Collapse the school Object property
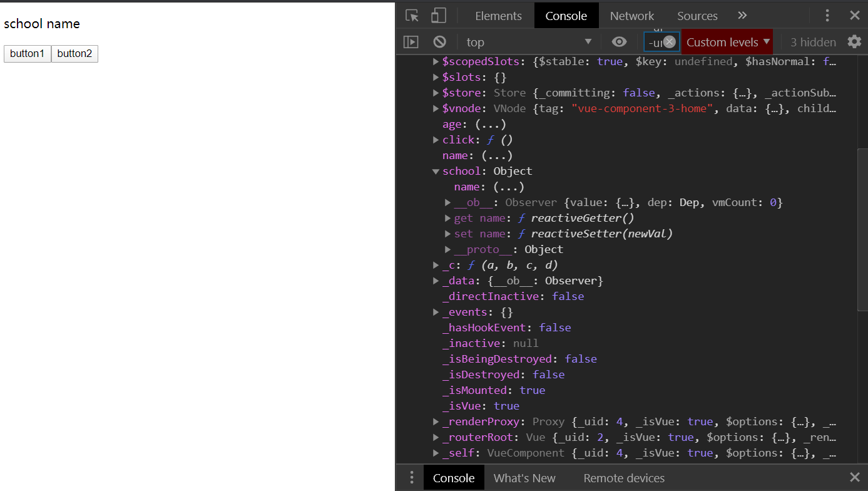This screenshot has width=868, height=491. (x=436, y=171)
